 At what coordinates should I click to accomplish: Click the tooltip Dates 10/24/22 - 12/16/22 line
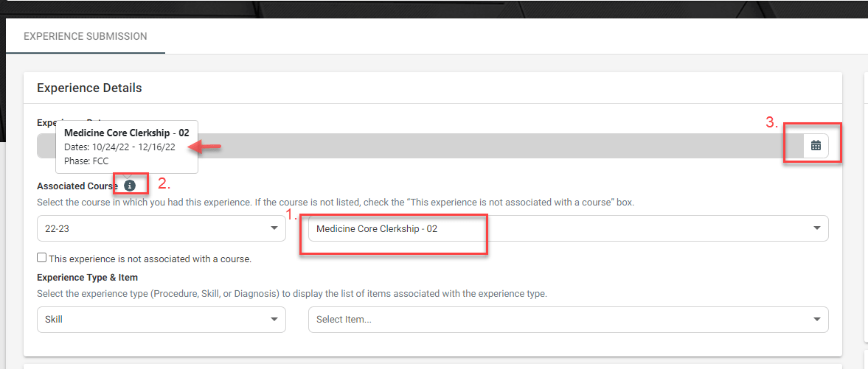tap(119, 147)
